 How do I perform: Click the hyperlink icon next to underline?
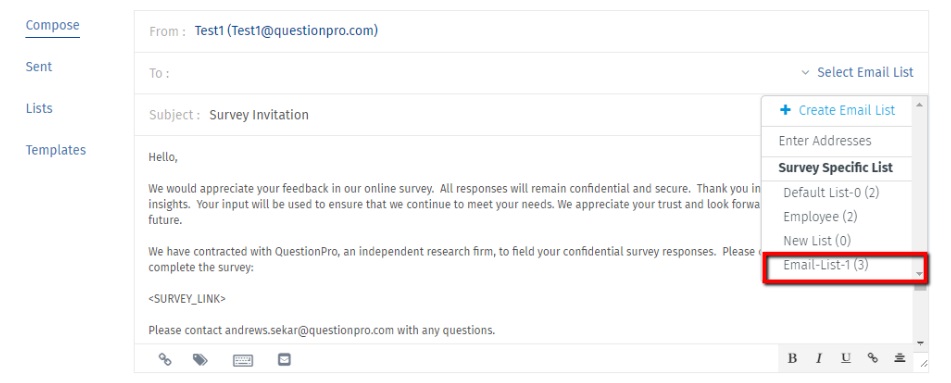[x=872, y=358]
